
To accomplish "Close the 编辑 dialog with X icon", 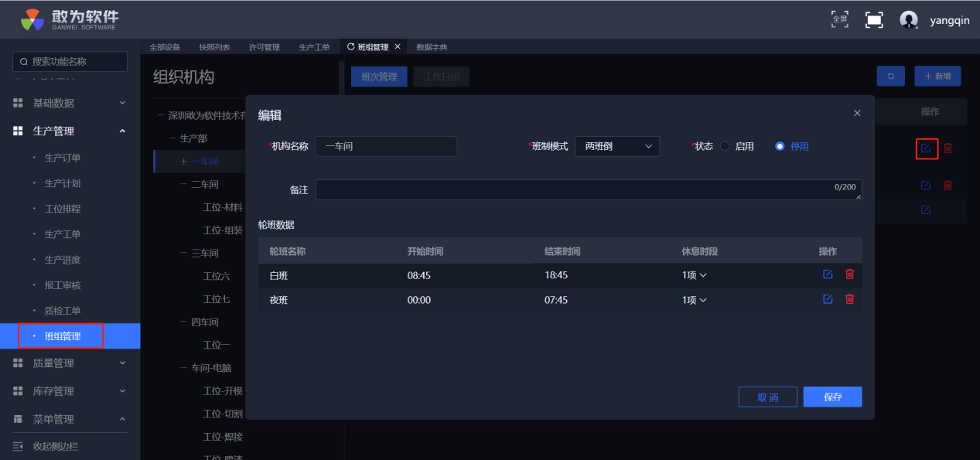I will (x=857, y=113).
